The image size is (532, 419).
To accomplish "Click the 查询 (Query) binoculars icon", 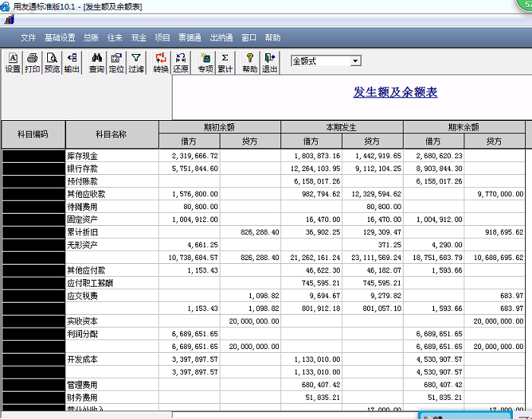I will (97, 62).
